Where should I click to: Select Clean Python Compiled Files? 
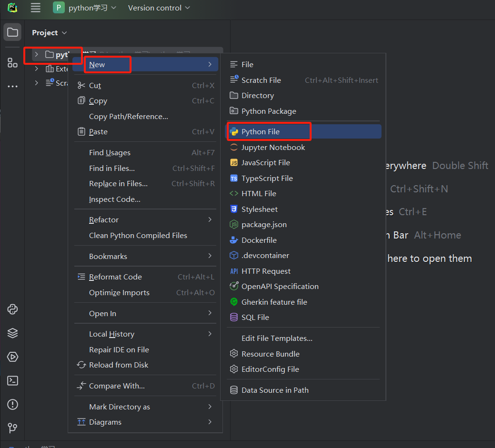click(x=145, y=235)
